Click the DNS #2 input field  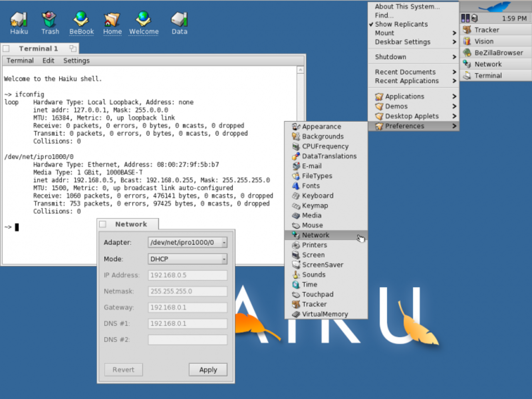[x=187, y=340]
